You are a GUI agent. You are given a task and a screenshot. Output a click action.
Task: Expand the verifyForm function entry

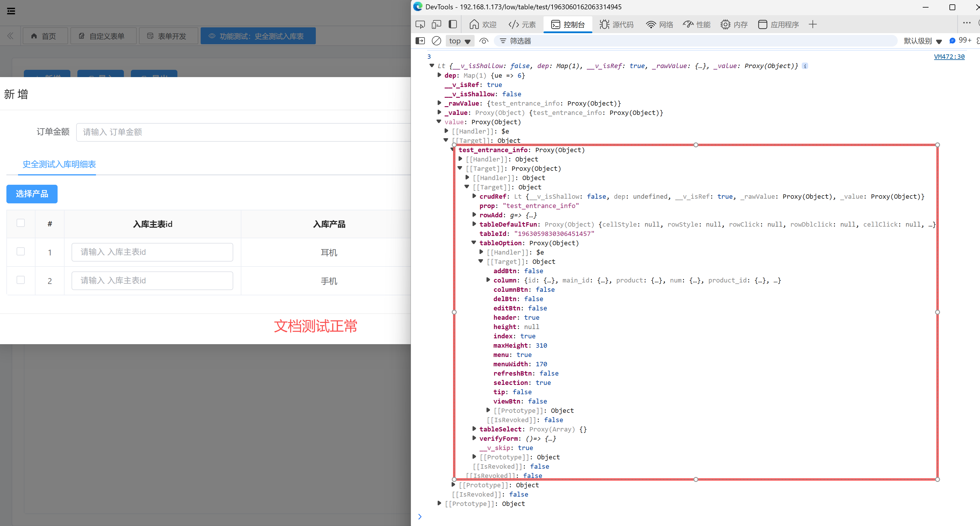pos(474,438)
